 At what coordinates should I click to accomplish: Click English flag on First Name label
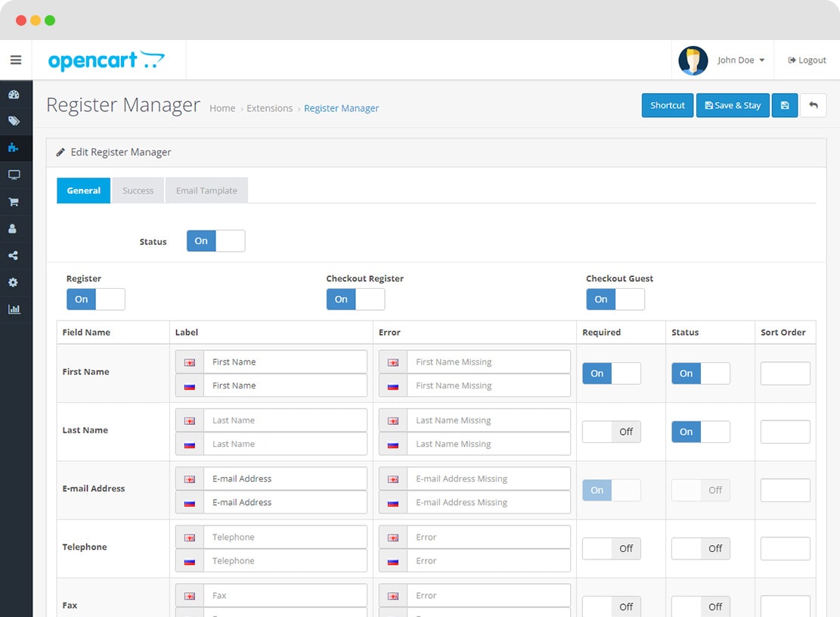point(190,363)
